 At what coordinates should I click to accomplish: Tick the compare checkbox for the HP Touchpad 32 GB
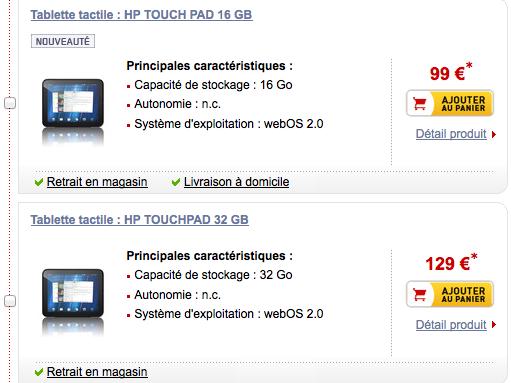click(x=10, y=301)
